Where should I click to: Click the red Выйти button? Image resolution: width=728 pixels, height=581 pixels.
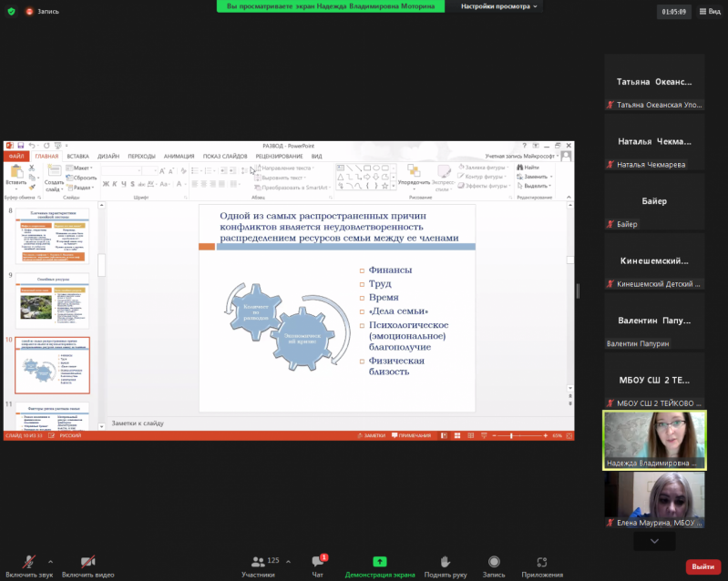pos(702,566)
